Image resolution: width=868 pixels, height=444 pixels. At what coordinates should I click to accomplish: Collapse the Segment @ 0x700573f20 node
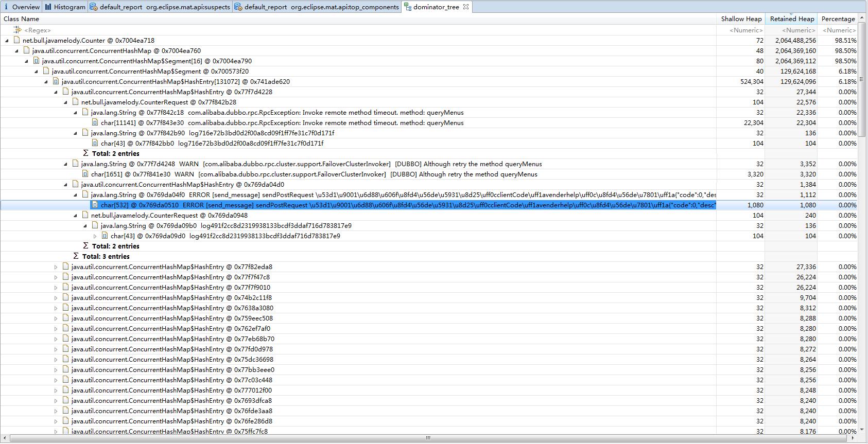pos(37,71)
